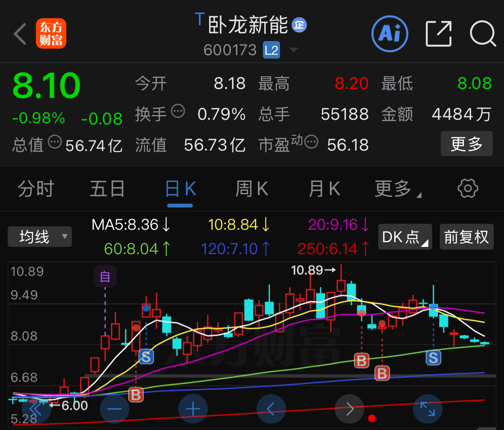Tap the blue 企 company badge
Image resolution: width=504 pixels, height=430 pixels.
[299, 25]
